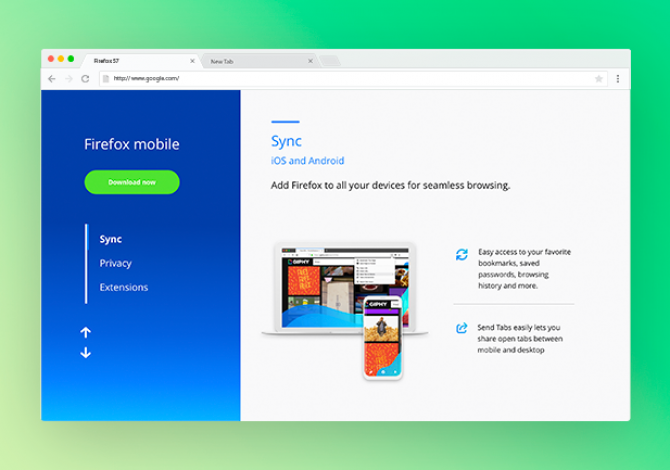This screenshot has height=470, width=670.
Task: Close the New Tab tab
Action: (311, 61)
